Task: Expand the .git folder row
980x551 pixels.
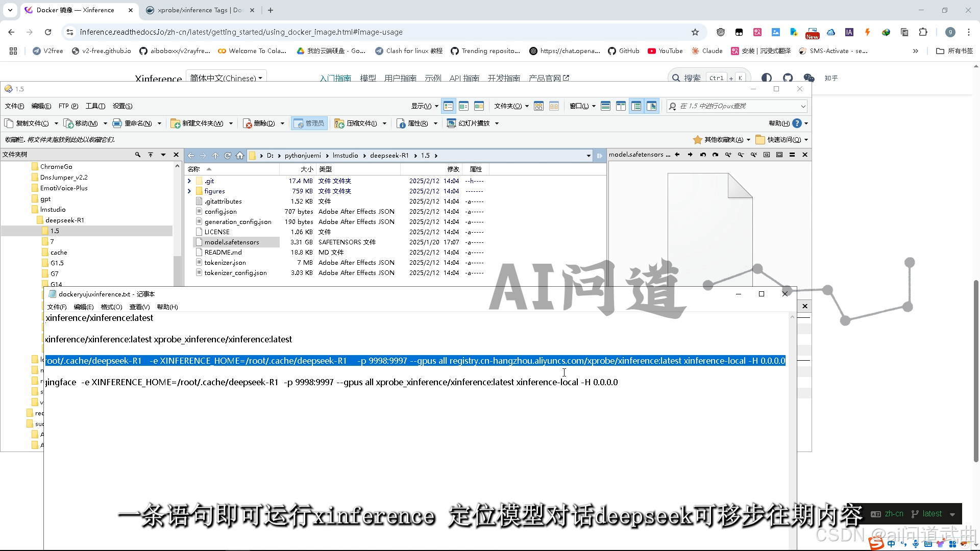Action: (189, 181)
